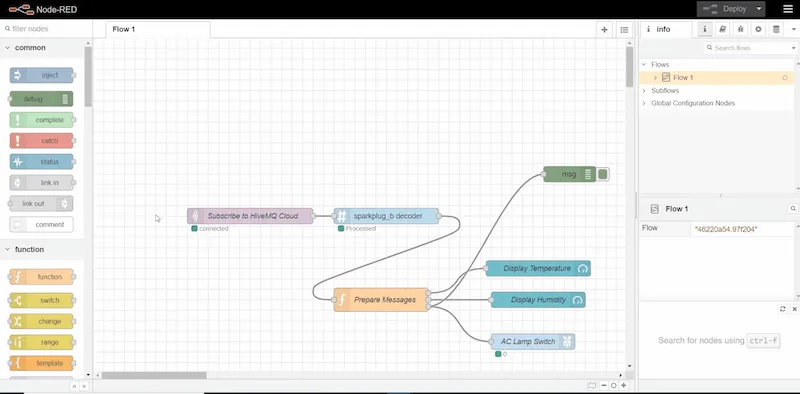Image resolution: width=800 pixels, height=394 pixels.
Task: Open the list of flows icon
Action: tap(624, 30)
